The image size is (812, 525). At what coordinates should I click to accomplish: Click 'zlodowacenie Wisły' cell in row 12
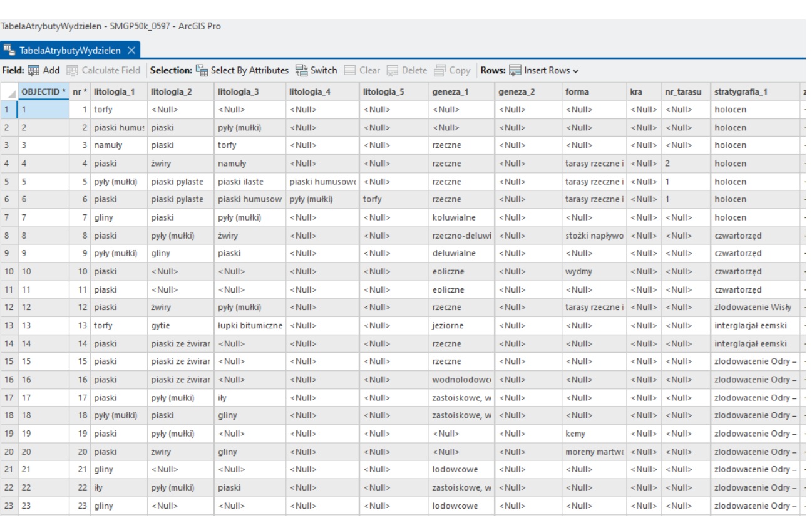click(x=755, y=308)
